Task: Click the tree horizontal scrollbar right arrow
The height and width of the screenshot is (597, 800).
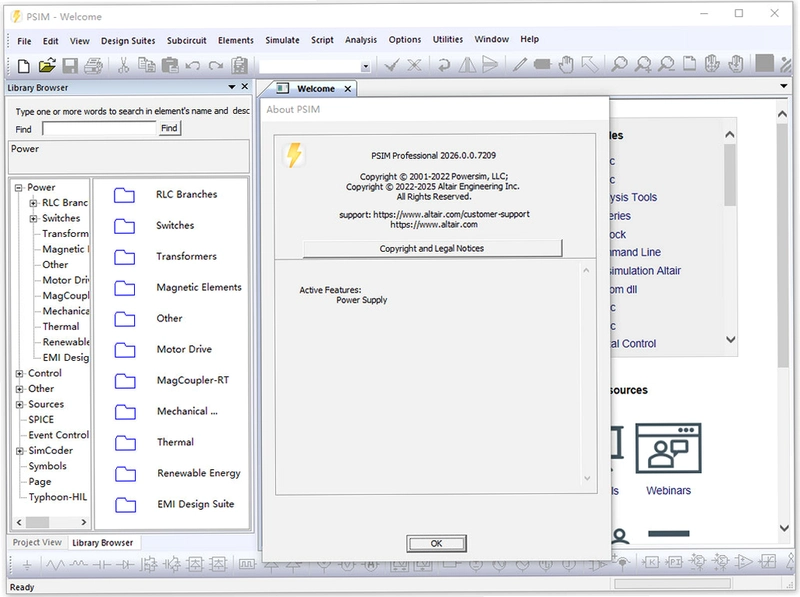Action: tap(84, 523)
